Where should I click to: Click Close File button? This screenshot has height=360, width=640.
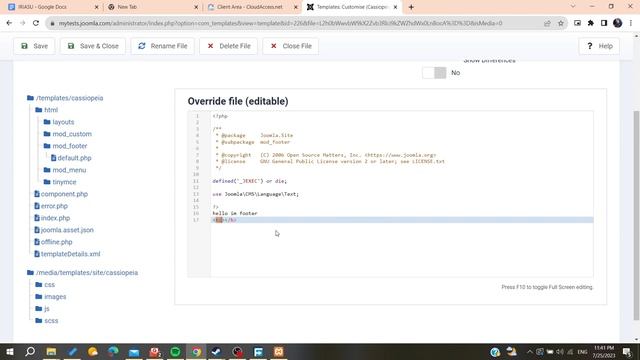[x=291, y=46]
